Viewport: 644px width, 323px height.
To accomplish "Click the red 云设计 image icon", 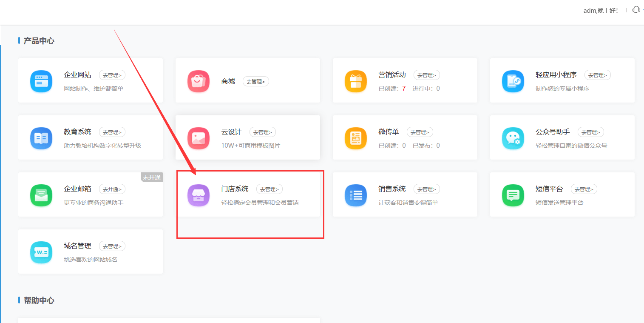I will (198, 138).
